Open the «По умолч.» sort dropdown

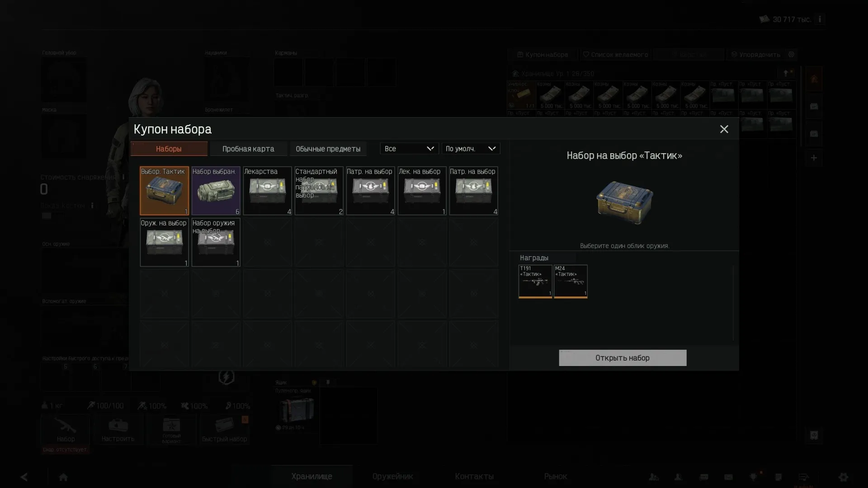[471, 149]
